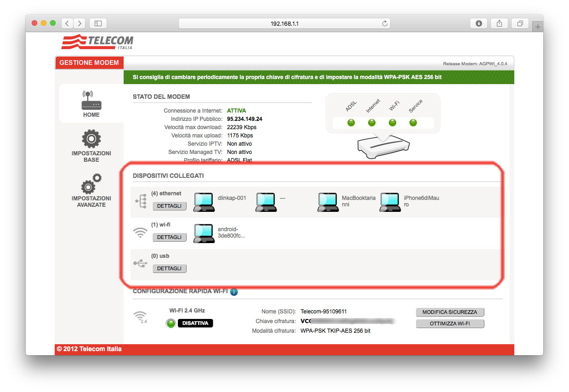Click upload speed 1175 Kbps

(240, 136)
